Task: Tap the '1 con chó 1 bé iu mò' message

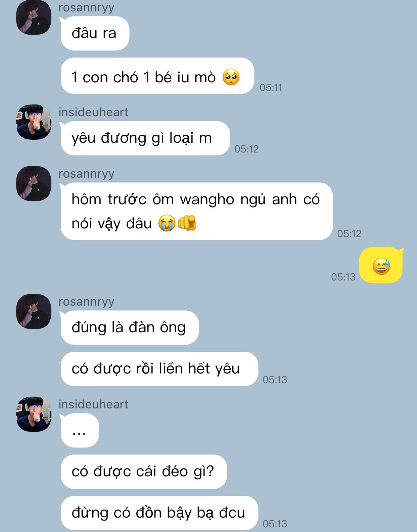Action: point(157,76)
